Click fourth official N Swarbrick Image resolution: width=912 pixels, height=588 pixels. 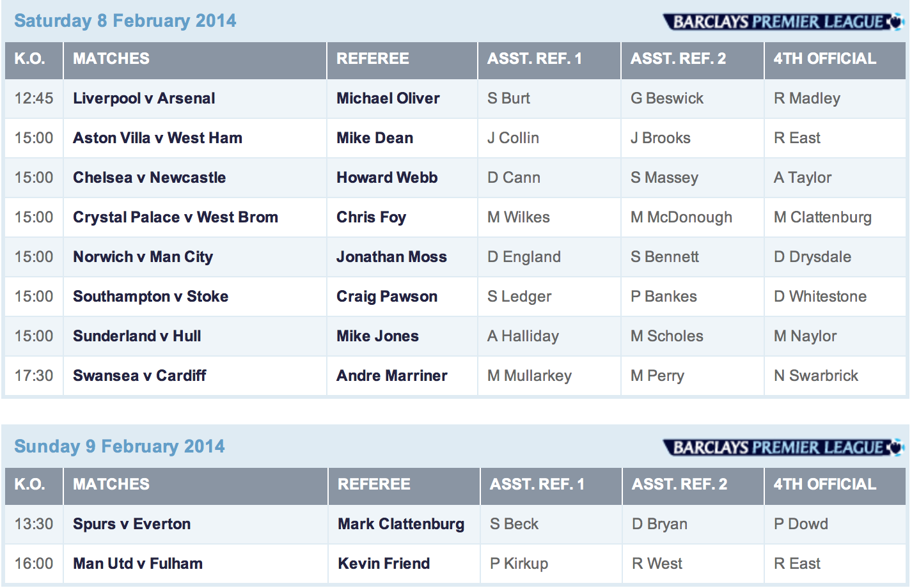tap(815, 376)
